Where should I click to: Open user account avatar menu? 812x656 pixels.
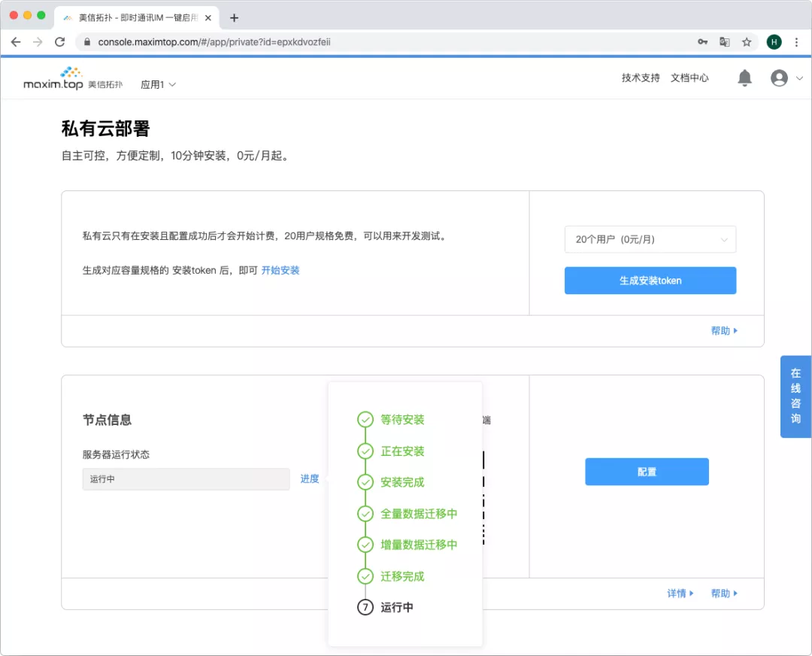pos(779,78)
